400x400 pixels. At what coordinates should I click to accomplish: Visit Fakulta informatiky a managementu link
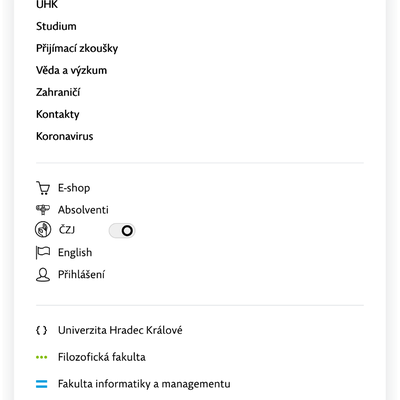144,384
